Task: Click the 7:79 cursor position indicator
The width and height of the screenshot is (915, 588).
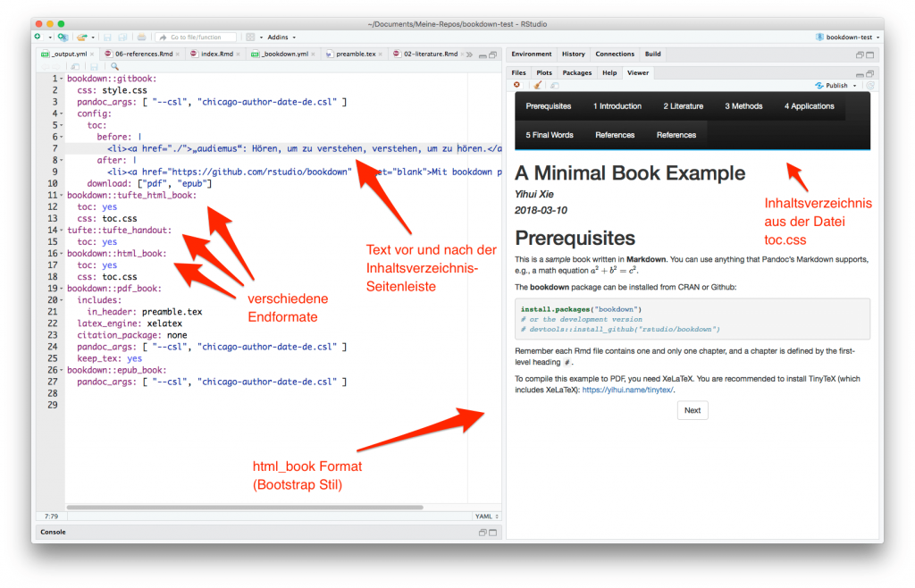Action: (x=51, y=517)
